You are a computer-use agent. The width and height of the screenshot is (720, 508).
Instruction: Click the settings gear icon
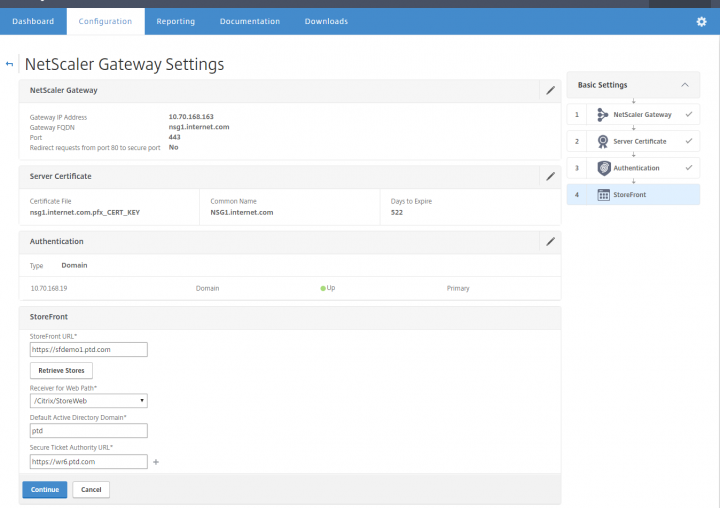pyautogui.click(x=701, y=21)
